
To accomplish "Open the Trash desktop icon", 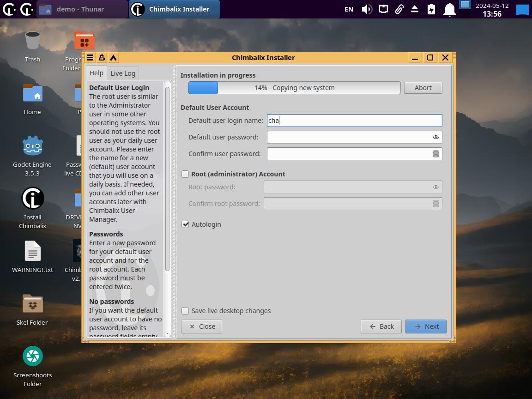I will tap(33, 41).
